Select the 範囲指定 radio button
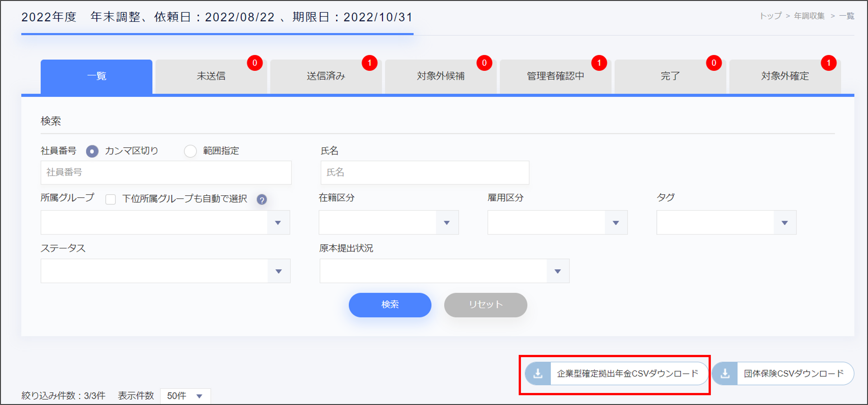 click(190, 151)
